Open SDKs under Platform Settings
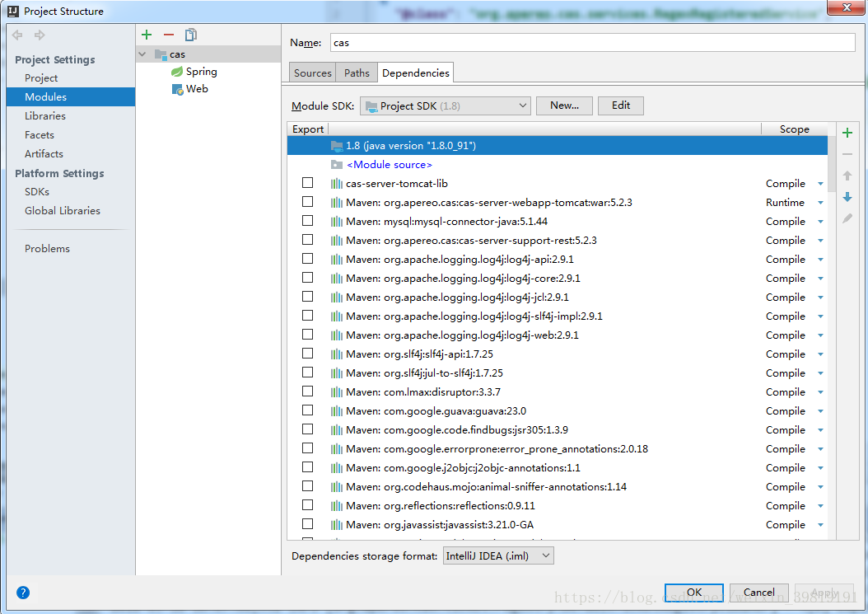Viewport: 868px width, 614px height. (x=37, y=192)
